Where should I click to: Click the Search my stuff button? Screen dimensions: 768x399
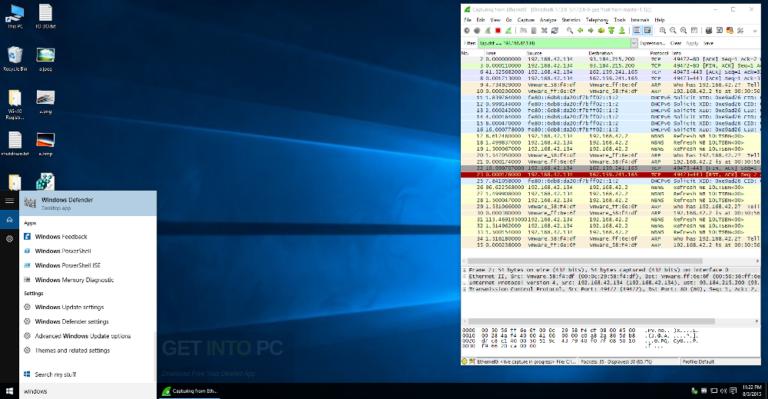50,375
